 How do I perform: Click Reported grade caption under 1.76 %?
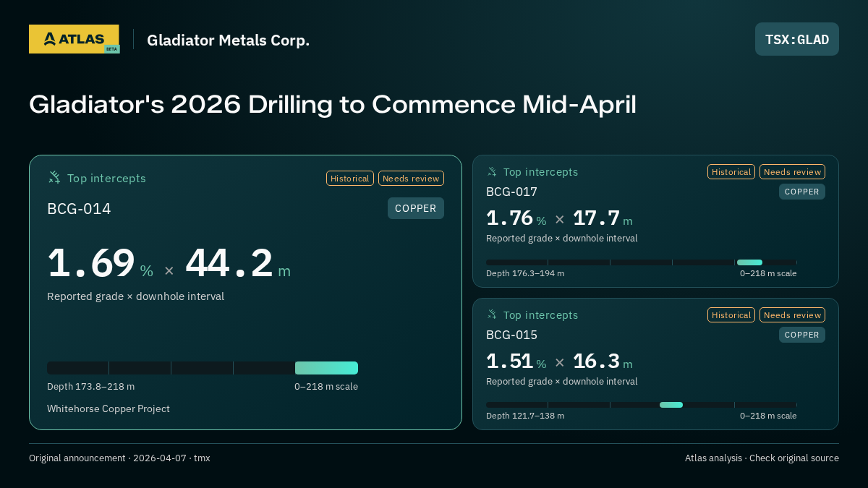pyautogui.click(x=562, y=239)
